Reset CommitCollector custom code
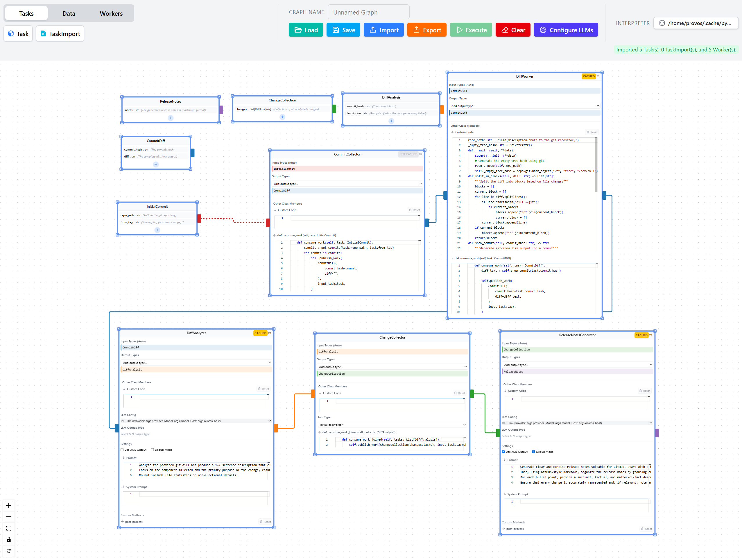Viewport: 742px width, 560px height. (415, 210)
